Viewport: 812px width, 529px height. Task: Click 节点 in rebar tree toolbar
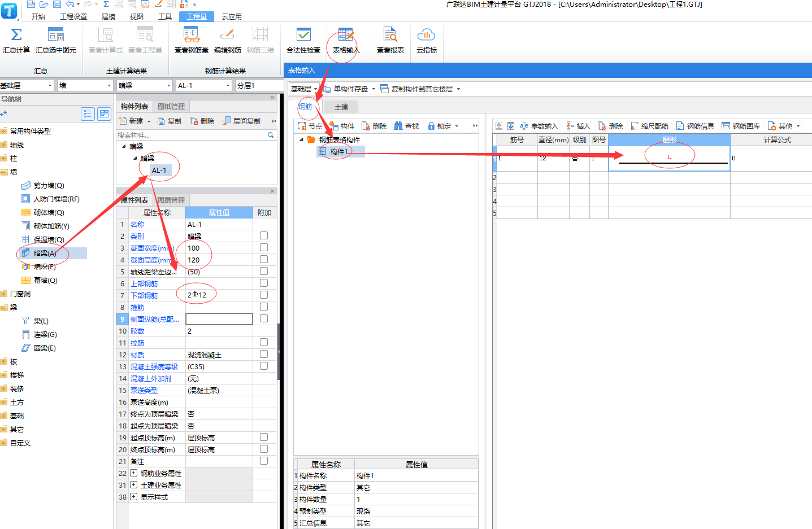pyautogui.click(x=310, y=126)
